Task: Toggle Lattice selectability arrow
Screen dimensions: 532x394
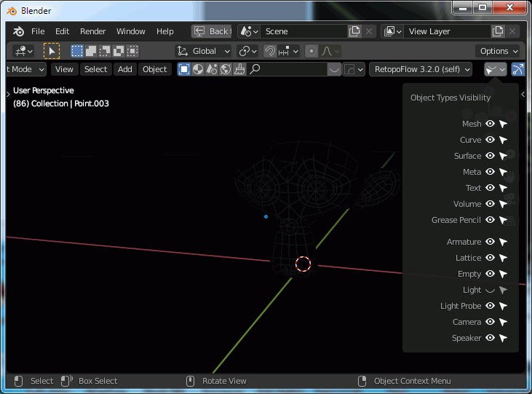Action: click(503, 258)
